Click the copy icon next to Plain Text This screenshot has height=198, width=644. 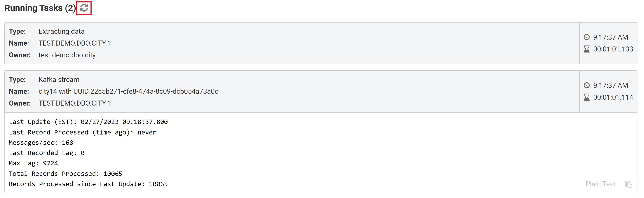pos(628,184)
